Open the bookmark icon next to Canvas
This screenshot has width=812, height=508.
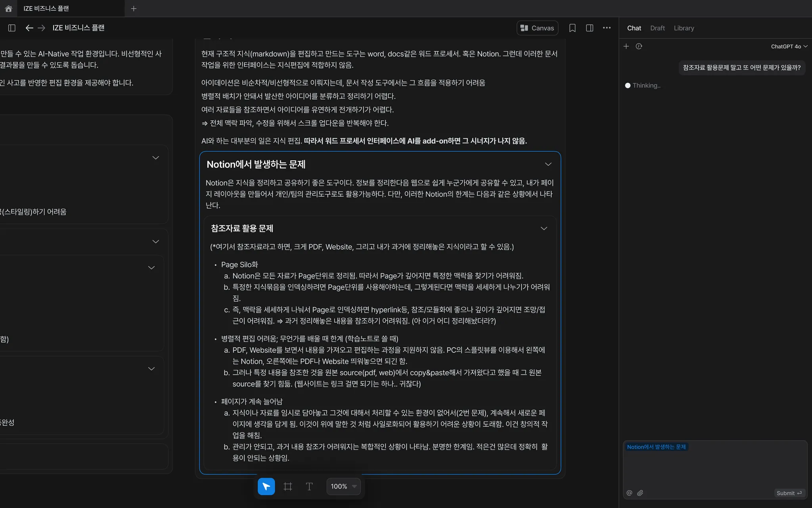(x=573, y=28)
